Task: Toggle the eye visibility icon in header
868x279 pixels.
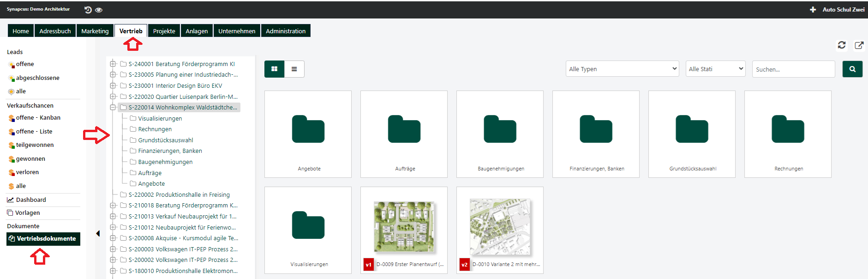Action: point(99,10)
